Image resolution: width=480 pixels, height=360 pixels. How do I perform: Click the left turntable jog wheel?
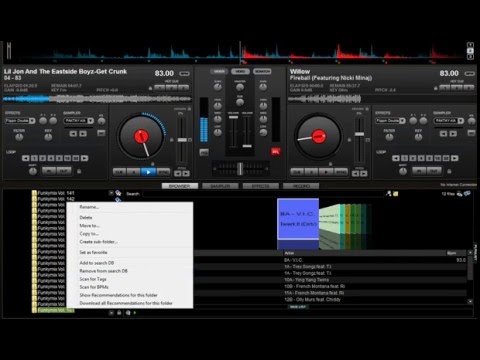141,137
